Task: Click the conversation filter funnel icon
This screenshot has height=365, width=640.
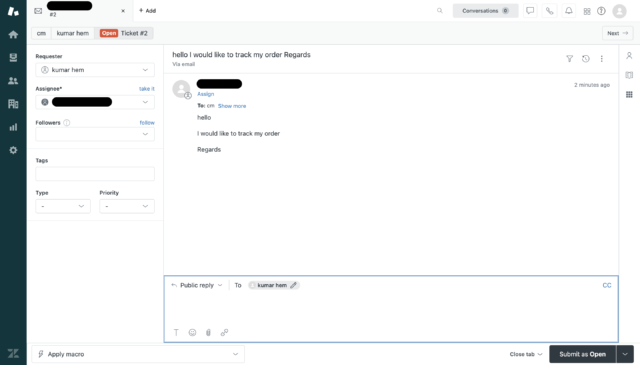Action: click(569, 59)
